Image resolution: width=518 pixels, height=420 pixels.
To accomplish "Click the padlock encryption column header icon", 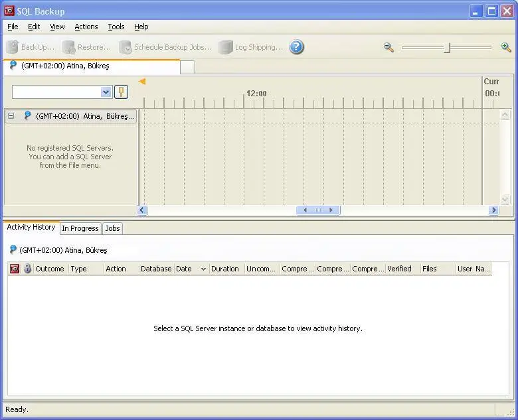I will point(27,269).
